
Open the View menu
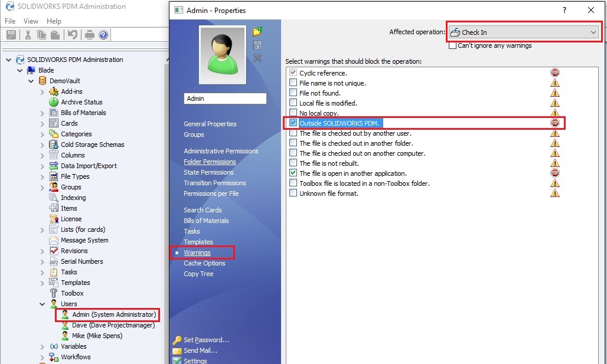tap(31, 21)
